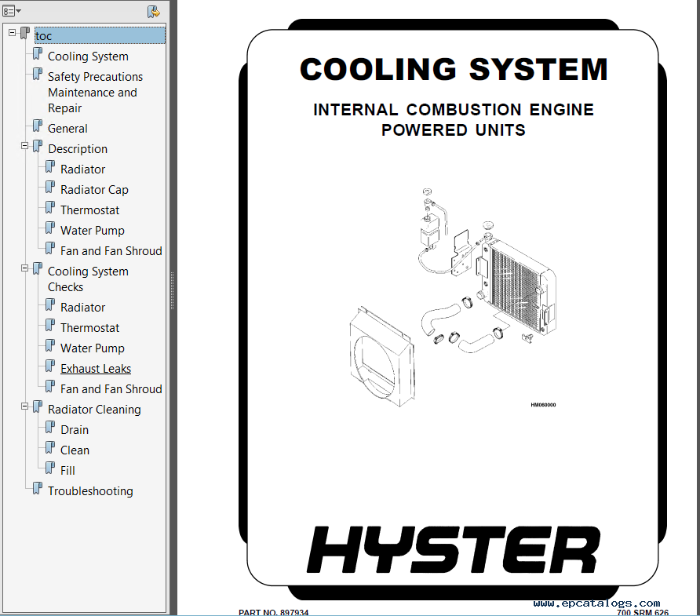The width and height of the screenshot is (700, 616).
Task: Click the Clean bookmark icon
Action: click(x=50, y=448)
